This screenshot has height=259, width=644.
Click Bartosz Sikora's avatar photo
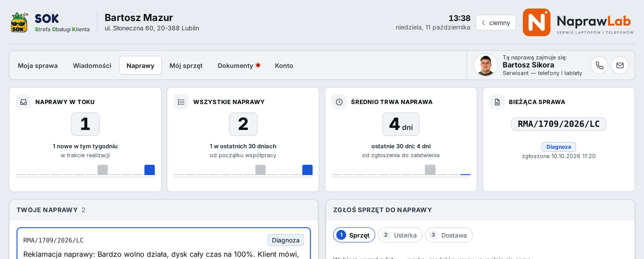pyautogui.click(x=485, y=65)
